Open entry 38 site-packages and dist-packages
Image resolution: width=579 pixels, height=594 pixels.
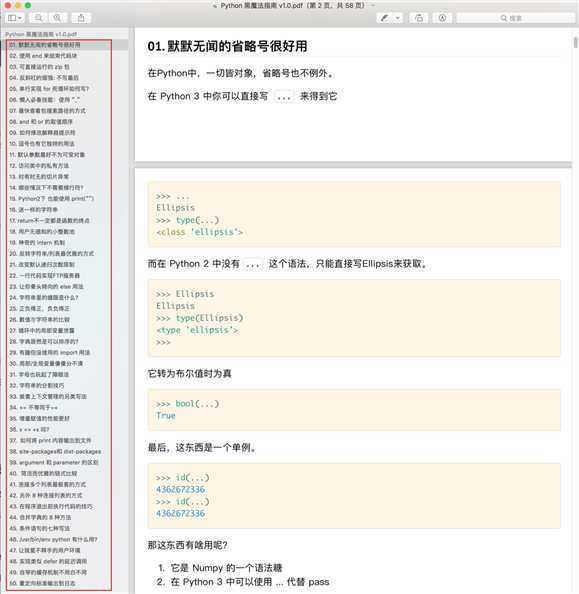(x=55, y=451)
